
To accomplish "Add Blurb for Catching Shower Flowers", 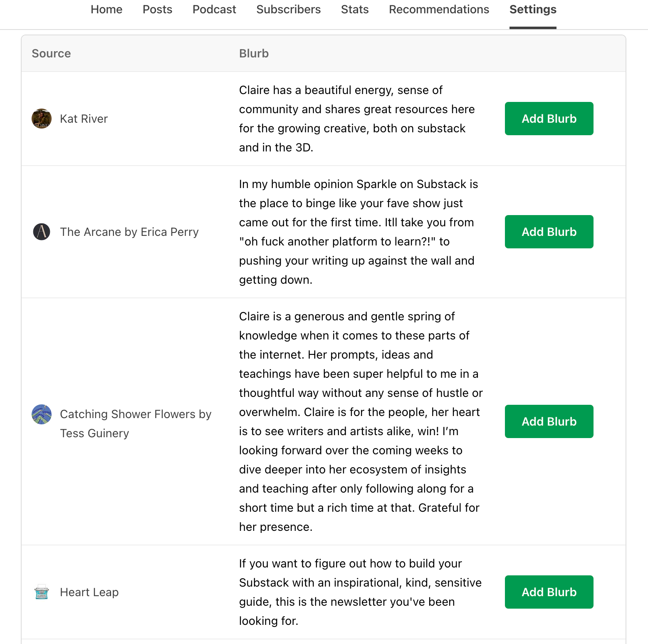I will tap(549, 421).
